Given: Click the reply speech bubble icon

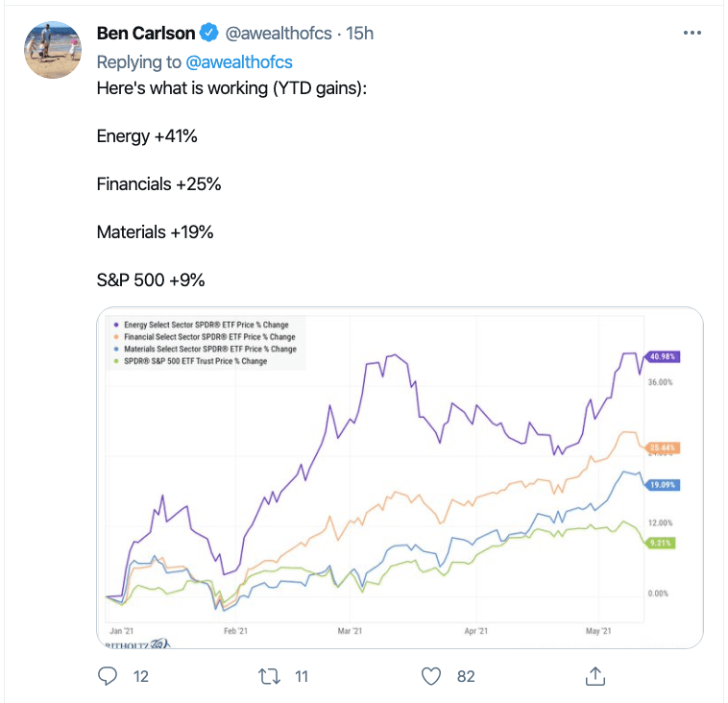Looking at the screenshot, I should [108, 676].
